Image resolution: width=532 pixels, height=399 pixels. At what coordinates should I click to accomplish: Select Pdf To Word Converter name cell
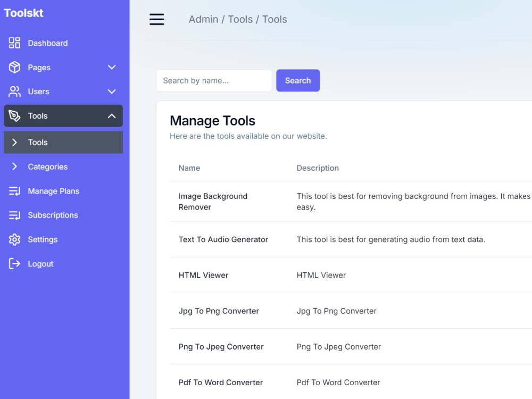[221, 383]
